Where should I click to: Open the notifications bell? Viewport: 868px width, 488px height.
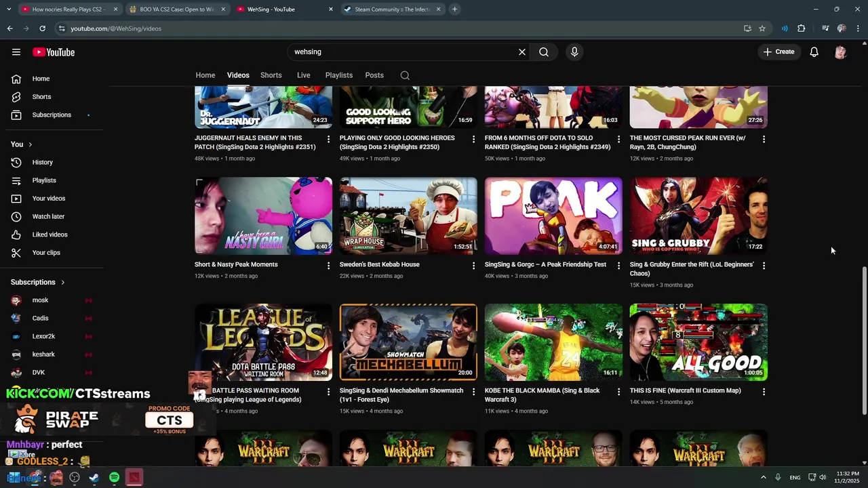tap(814, 52)
